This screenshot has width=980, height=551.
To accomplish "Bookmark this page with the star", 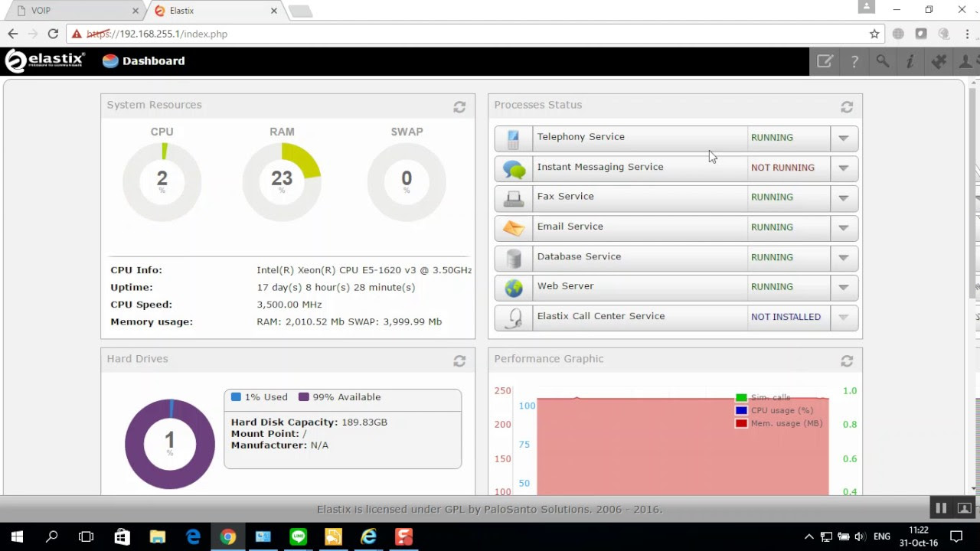I will 874,34.
